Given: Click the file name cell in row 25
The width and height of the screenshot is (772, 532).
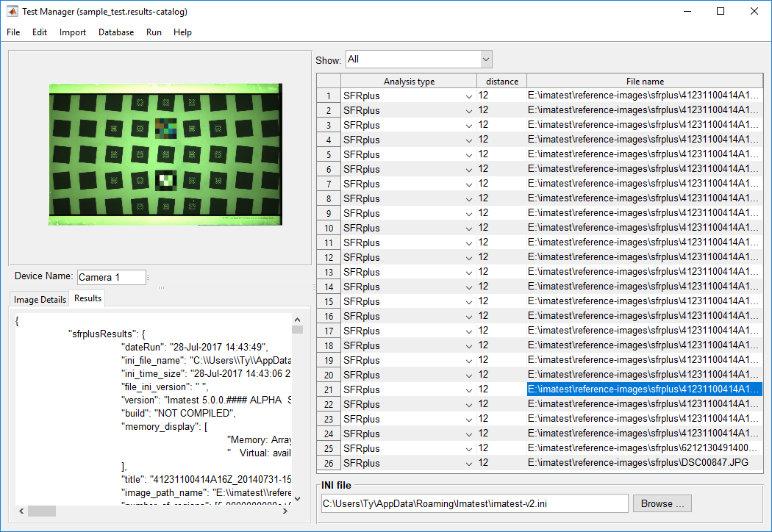Looking at the screenshot, I should pyautogui.click(x=645, y=447).
